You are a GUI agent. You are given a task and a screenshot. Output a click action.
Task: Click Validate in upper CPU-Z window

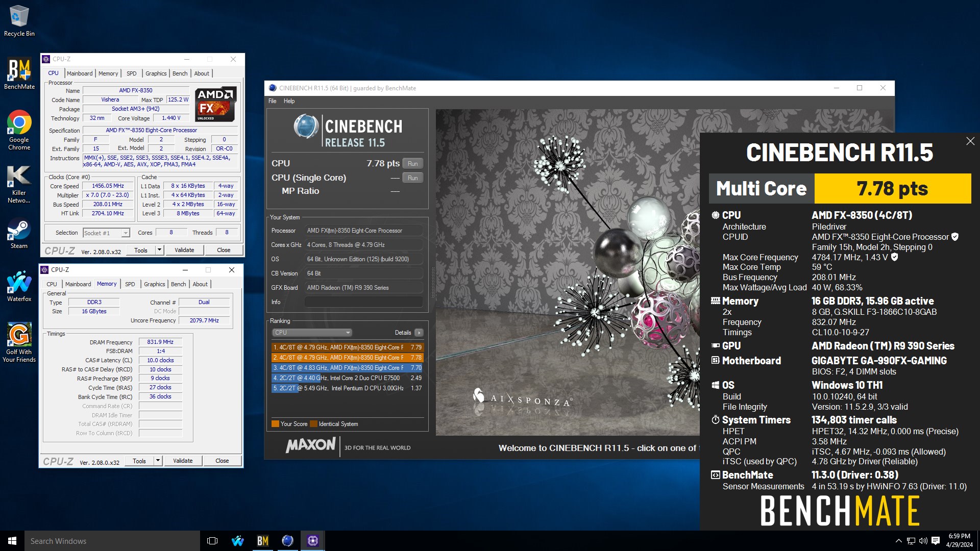click(184, 250)
